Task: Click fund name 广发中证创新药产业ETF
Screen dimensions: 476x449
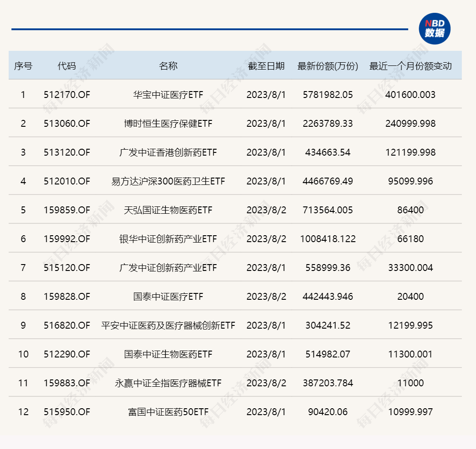Action: (x=168, y=268)
